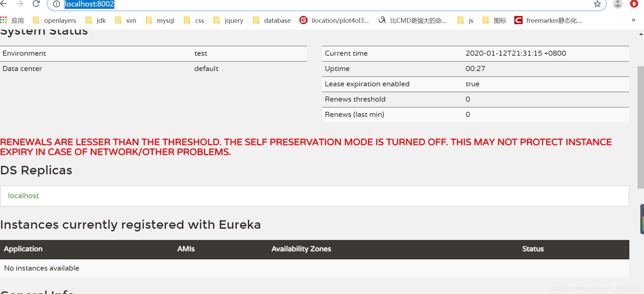This screenshot has width=644, height=294.
Task: Click the browser back arrow
Action: (4, 4)
